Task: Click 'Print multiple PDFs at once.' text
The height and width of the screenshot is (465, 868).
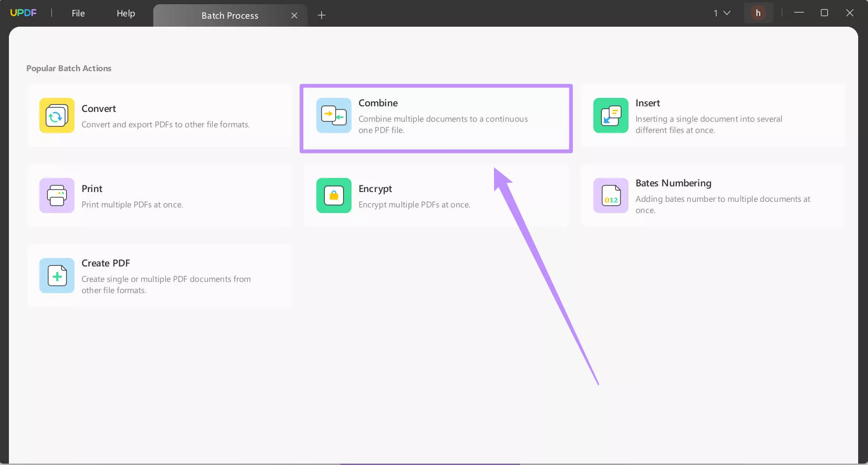Action: click(x=132, y=205)
